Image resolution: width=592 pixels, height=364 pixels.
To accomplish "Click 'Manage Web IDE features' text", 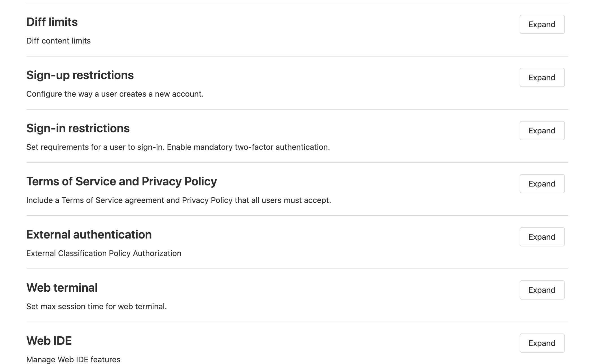I will 73,359.
